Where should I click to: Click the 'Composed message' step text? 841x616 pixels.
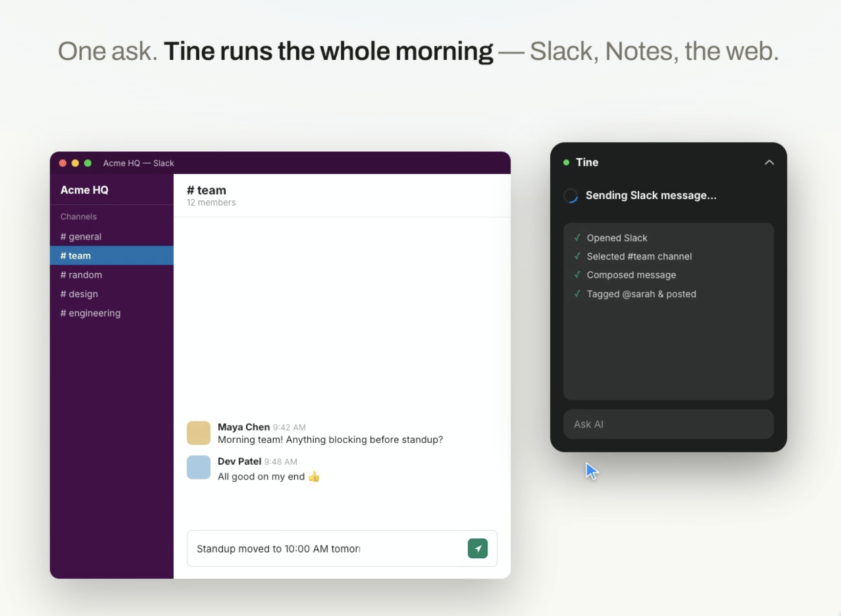point(631,275)
